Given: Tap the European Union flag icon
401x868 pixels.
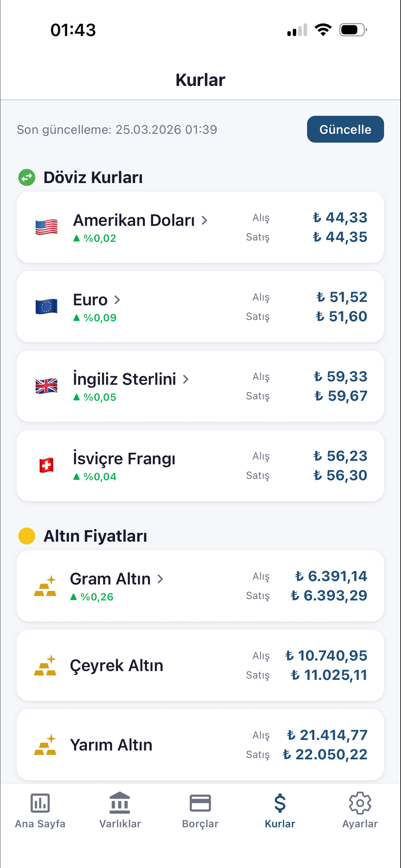Looking at the screenshot, I should (47, 307).
